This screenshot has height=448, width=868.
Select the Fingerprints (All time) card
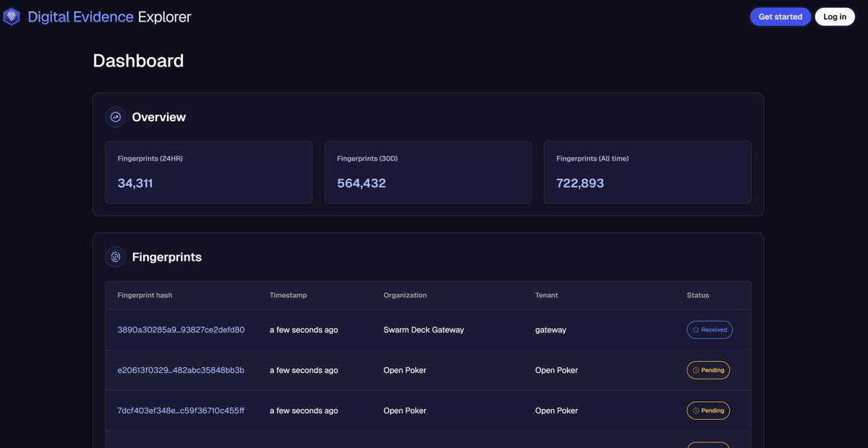click(x=647, y=172)
